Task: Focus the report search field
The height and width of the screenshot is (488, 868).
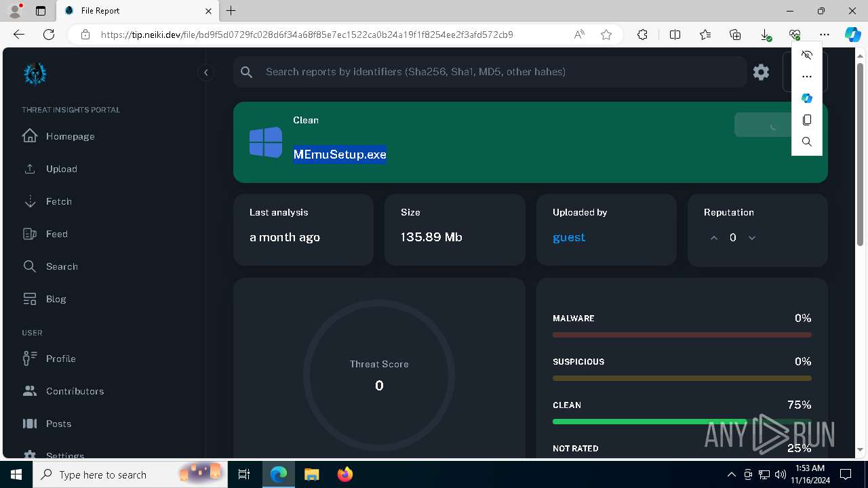Action: pyautogui.click(x=490, y=72)
